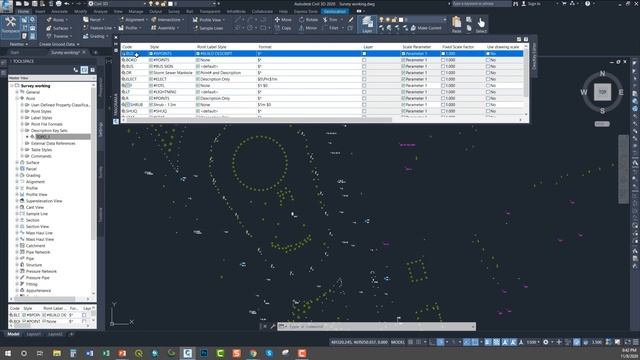This screenshot has height=360, width=640.
Task: Toggle layer checkbox for ELECT row
Action: click(364, 79)
